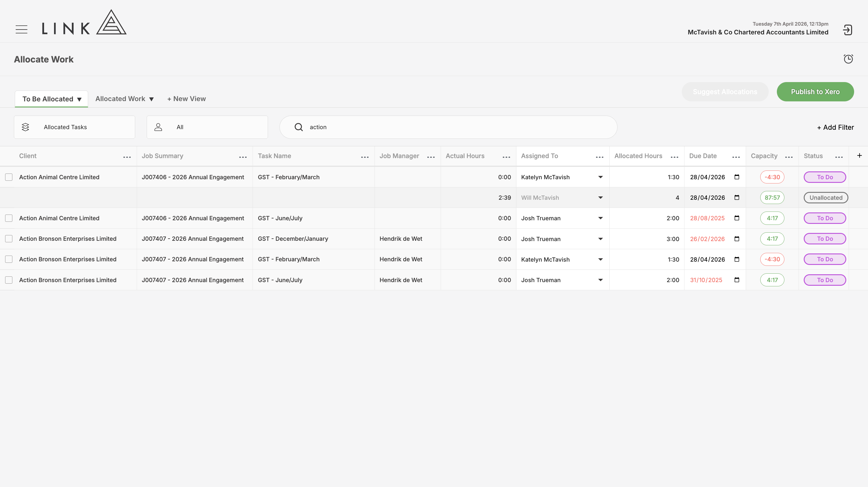868x487 pixels.
Task: Tick checkbox for Bronson GST February/March
Action: point(9,259)
